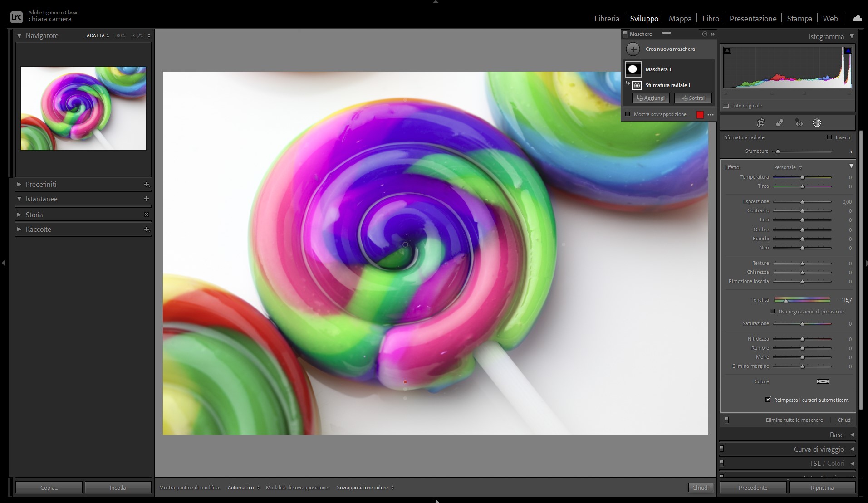Toggle highlight clipping indicator in histogram
The height and width of the screenshot is (503, 868).
click(848, 50)
